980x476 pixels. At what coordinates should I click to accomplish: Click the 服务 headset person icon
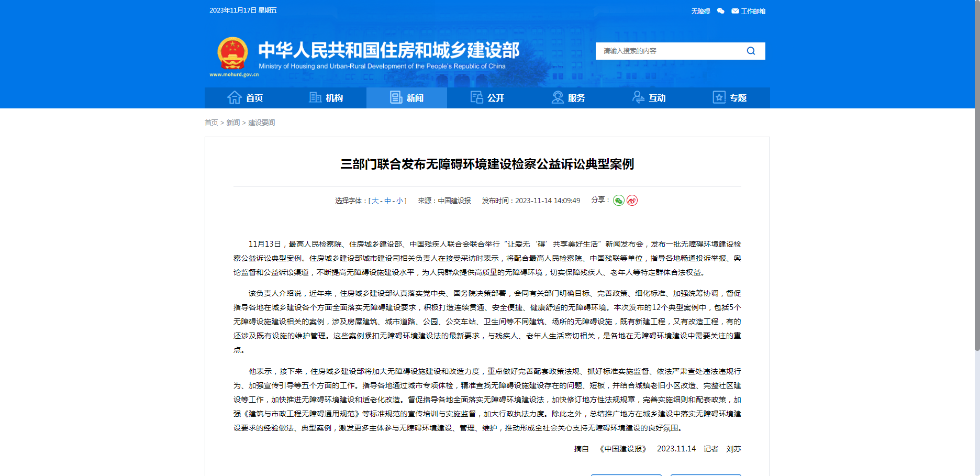(x=558, y=97)
